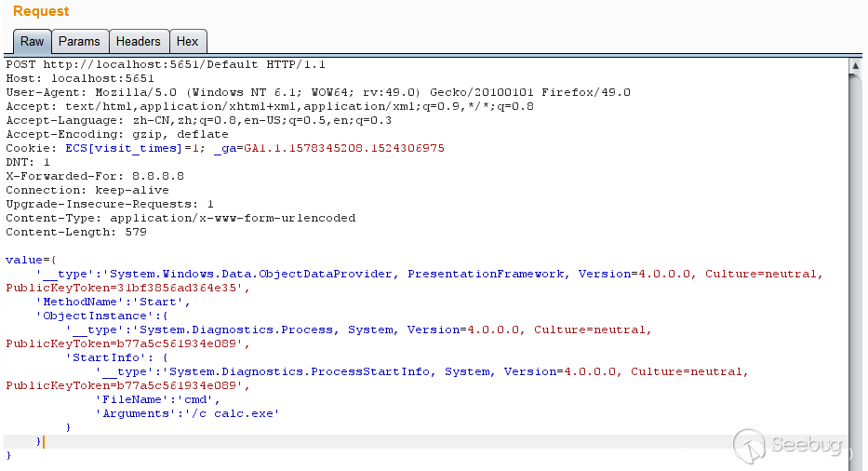This screenshot has height=471, width=868.
Task: Click the PublicKeyToken=31bf3856ad364e35 line
Action: point(127,289)
